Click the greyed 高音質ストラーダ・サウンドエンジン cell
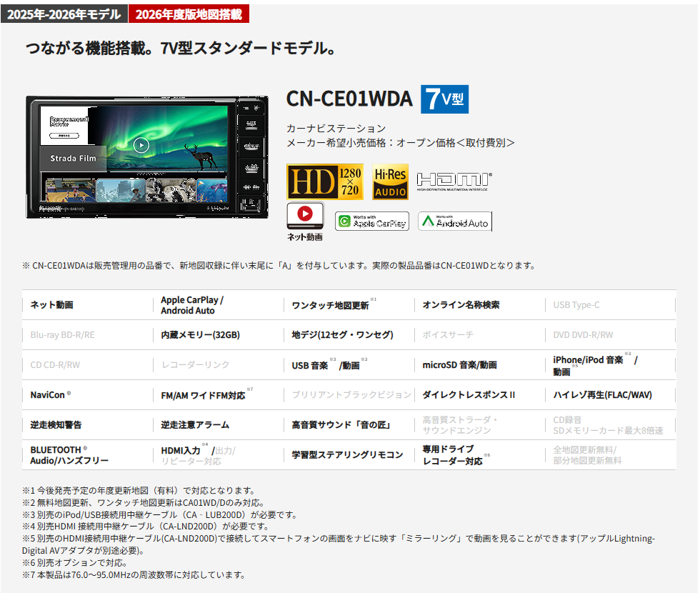700x593 pixels. (x=480, y=424)
